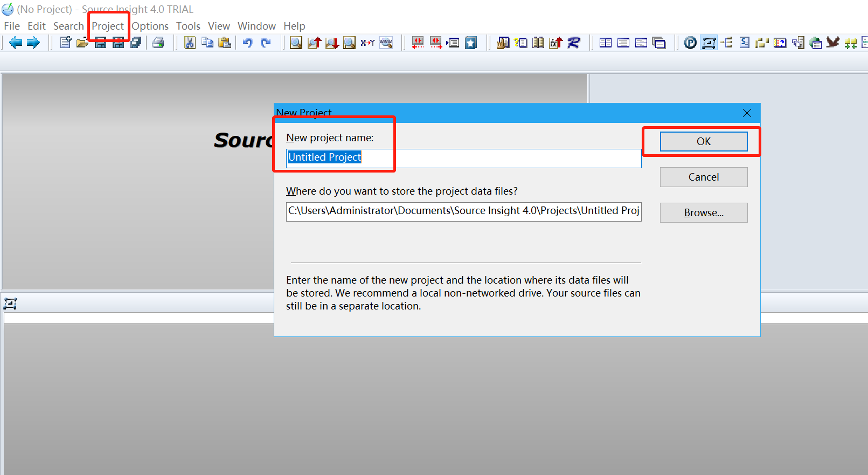This screenshot has height=475, width=868.
Task: Toggle the Context Window toolbar button
Action: point(709,43)
